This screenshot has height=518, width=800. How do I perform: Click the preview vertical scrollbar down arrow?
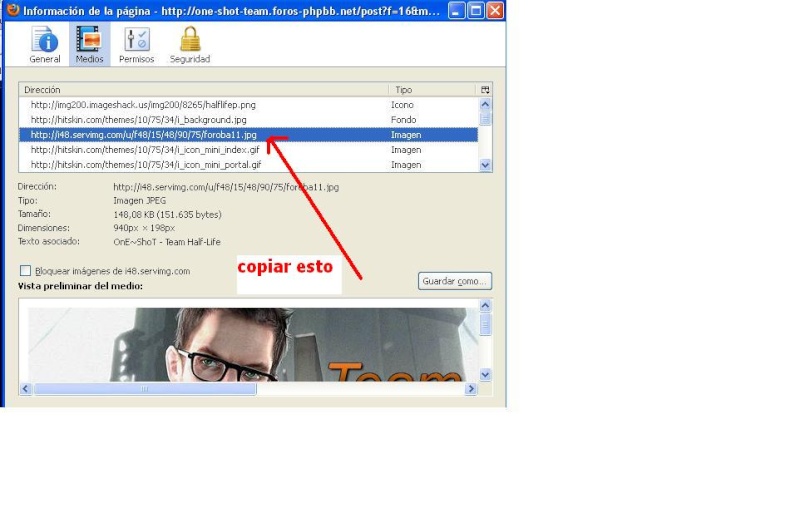(x=485, y=375)
